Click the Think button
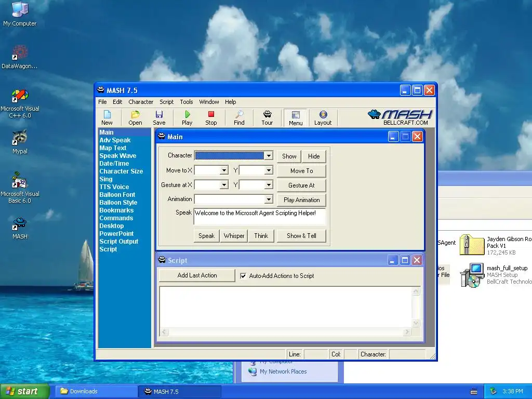 pos(261,236)
